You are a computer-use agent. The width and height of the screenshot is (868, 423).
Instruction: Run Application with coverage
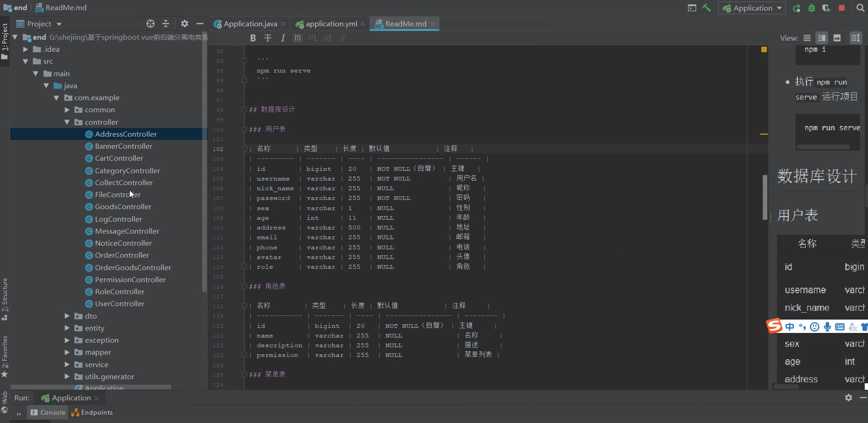click(826, 8)
